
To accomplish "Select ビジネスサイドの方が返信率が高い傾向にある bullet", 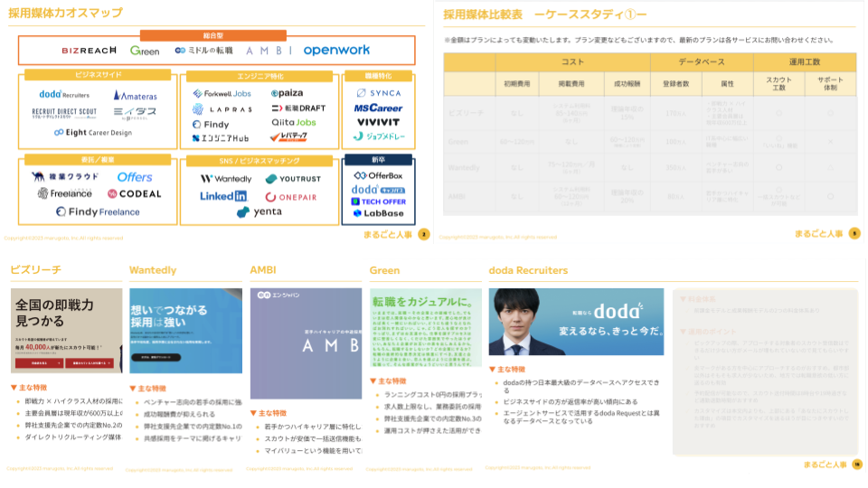I will pos(571,401).
